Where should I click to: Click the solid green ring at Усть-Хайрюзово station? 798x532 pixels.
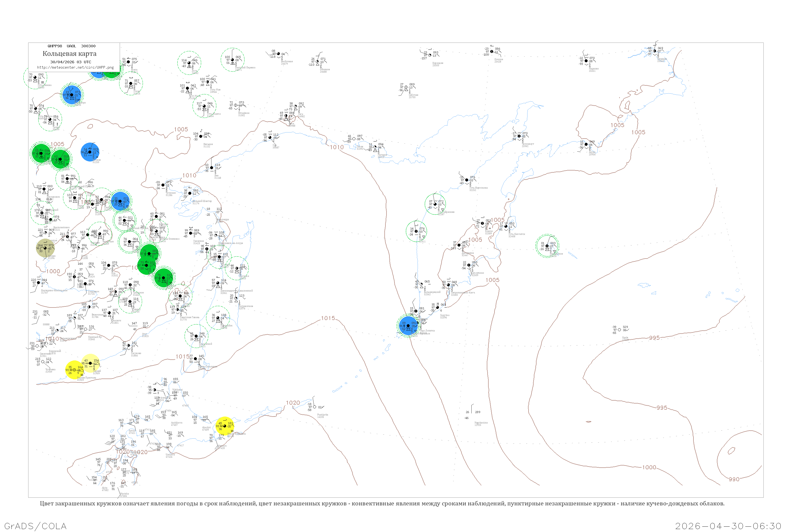[x=435, y=204]
